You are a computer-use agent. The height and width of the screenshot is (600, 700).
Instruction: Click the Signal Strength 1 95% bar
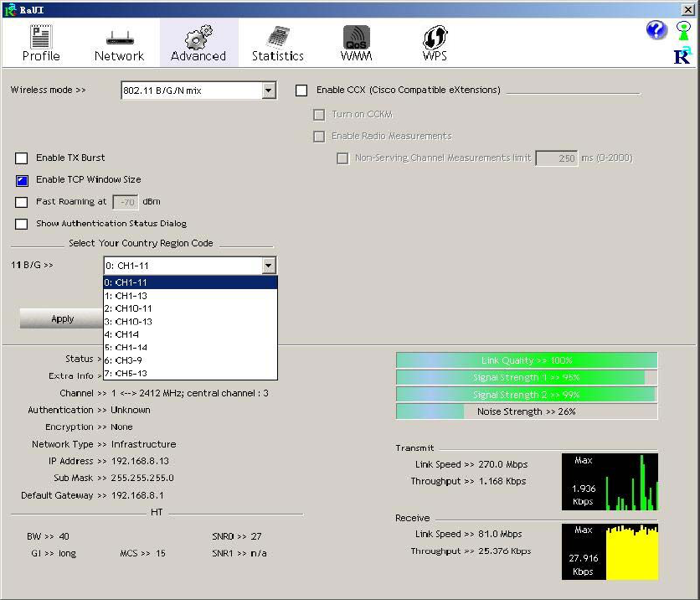527,377
